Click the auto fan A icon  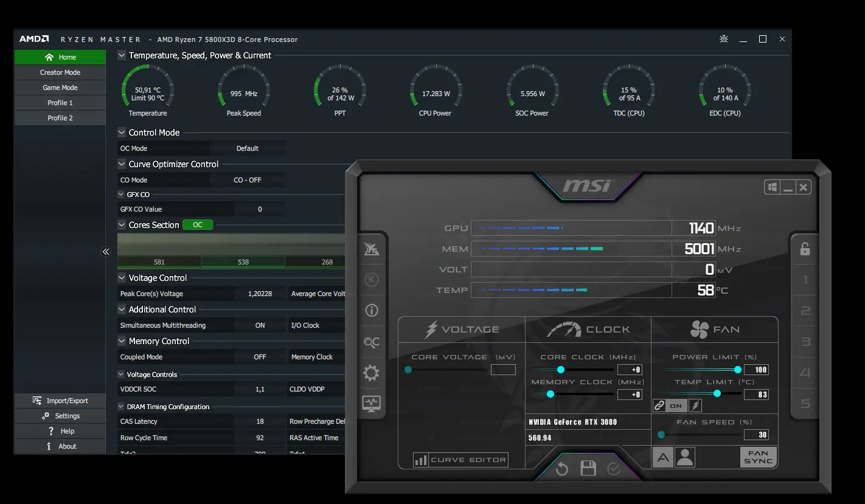[663, 457]
